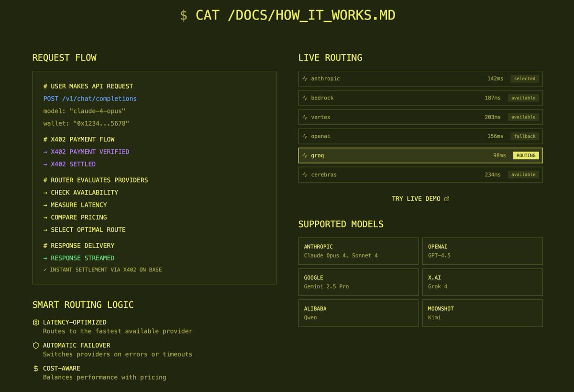Click 'Routes to the fastest available provider' text

118,331
